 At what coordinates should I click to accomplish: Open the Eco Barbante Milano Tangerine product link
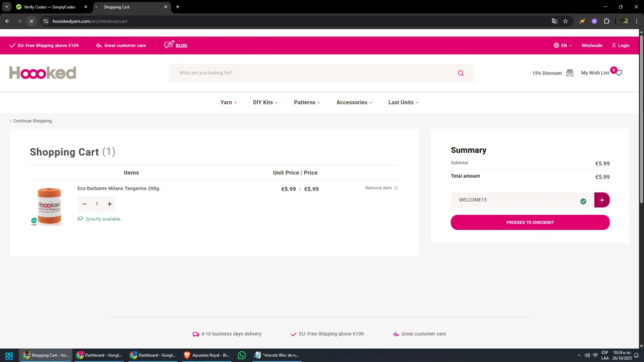tap(119, 188)
